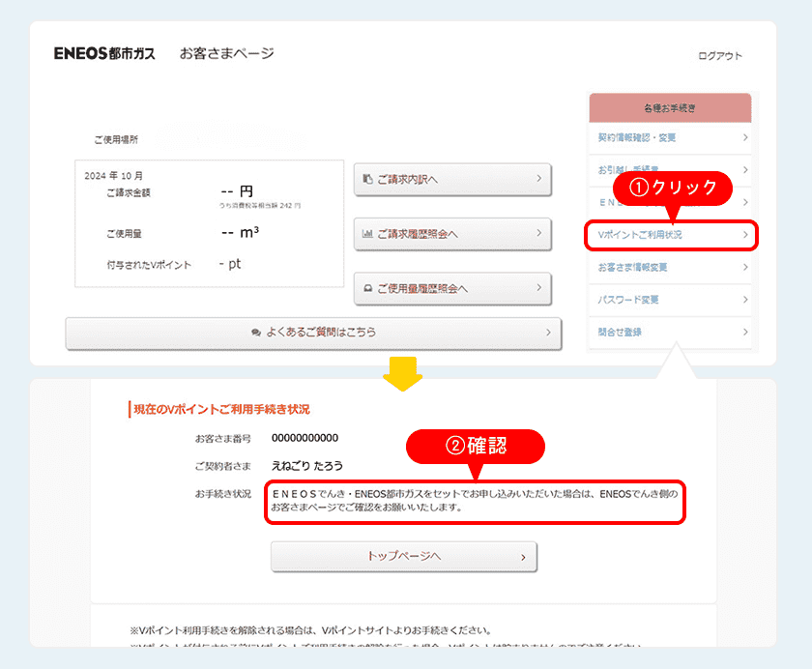812x669 pixels.
Task: Click meter icon on ご使用量履歴照会へ
Action: (367, 288)
